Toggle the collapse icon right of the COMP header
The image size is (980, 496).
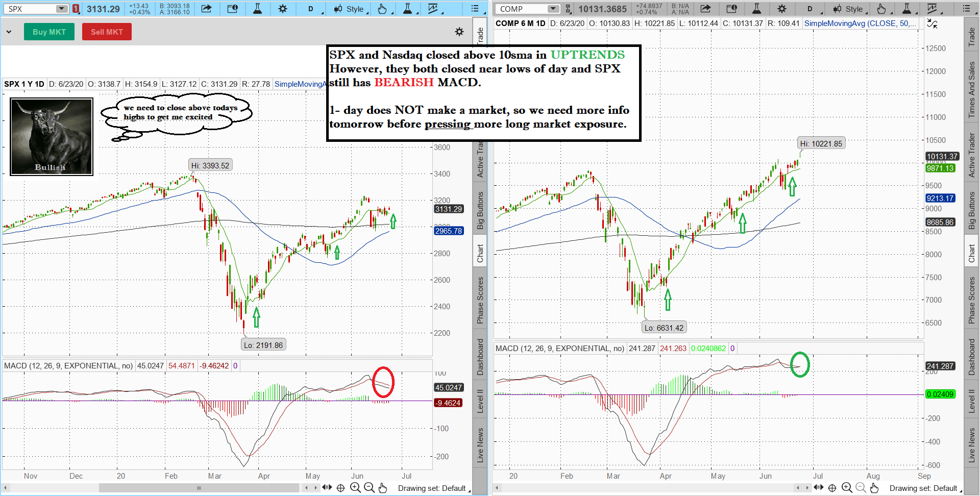point(932,23)
